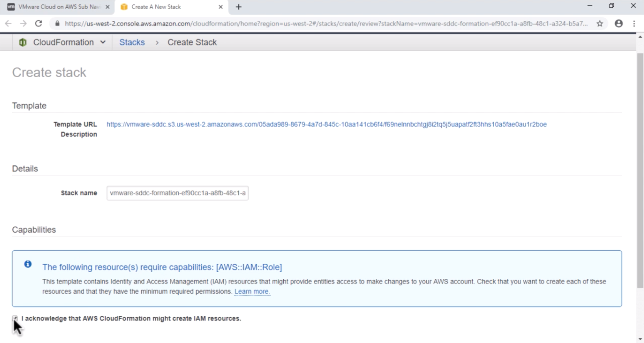Open the Chrome profile account icon
Image resolution: width=644 pixels, height=343 pixels.
tap(619, 23)
